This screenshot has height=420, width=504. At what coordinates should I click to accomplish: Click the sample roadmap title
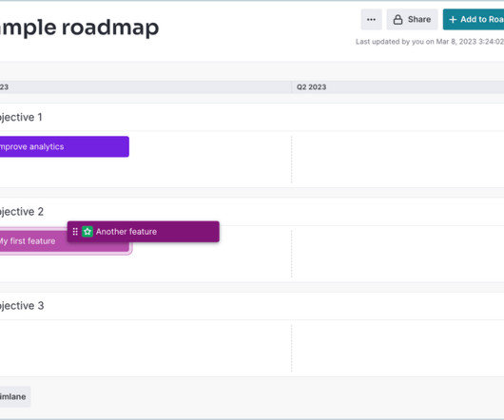(79, 28)
